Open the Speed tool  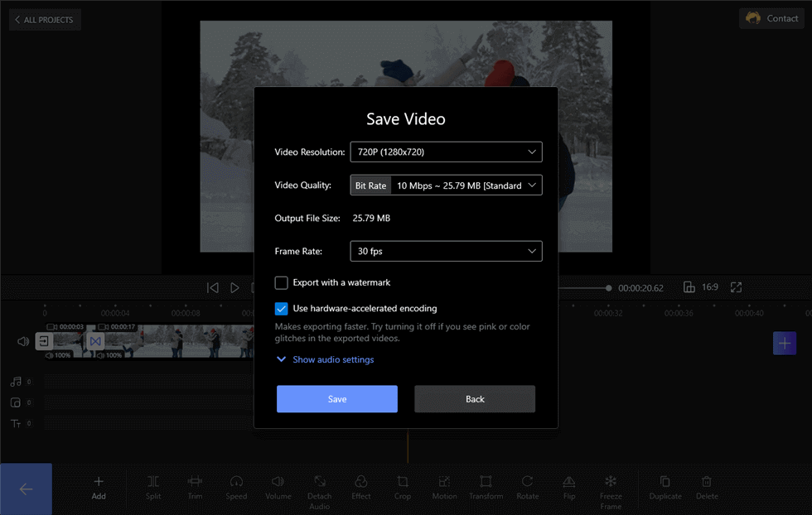pos(236,482)
